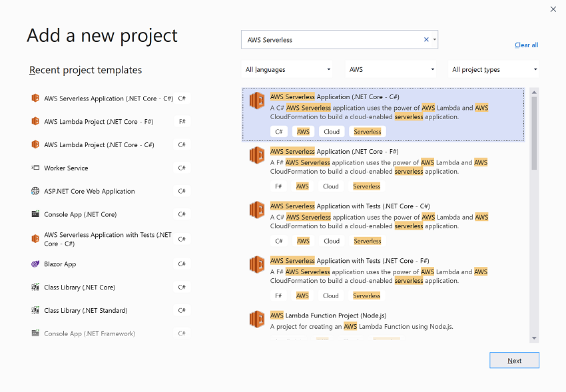The height and width of the screenshot is (392, 566).
Task: Click the Recent project templates heading
Action: [x=85, y=70]
